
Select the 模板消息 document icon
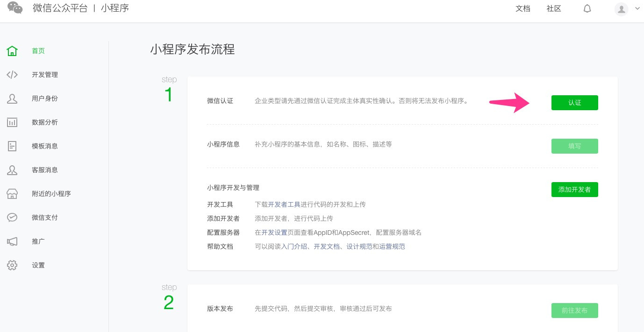[x=12, y=146]
